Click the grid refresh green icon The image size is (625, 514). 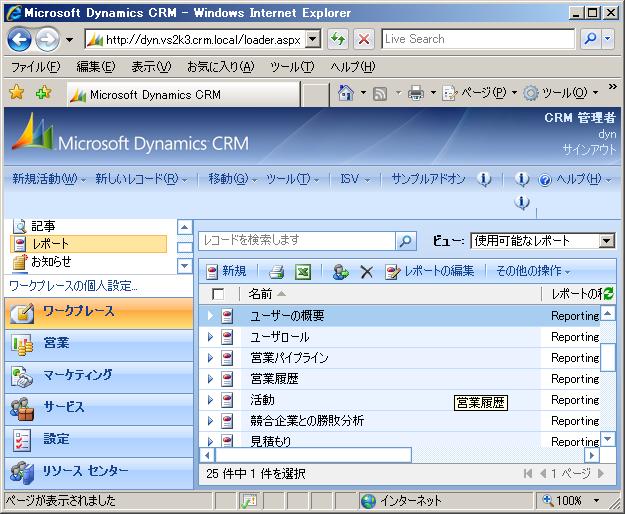click(x=609, y=294)
